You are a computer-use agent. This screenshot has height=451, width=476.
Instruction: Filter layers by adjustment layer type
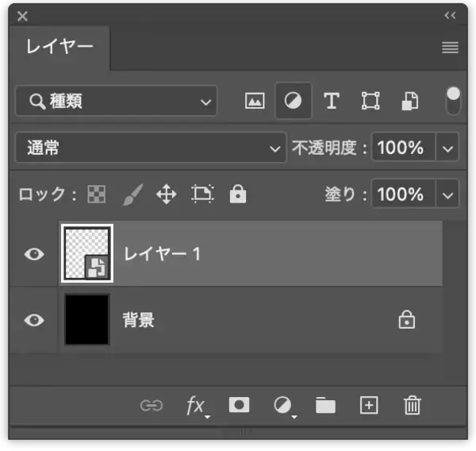[293, 101]
